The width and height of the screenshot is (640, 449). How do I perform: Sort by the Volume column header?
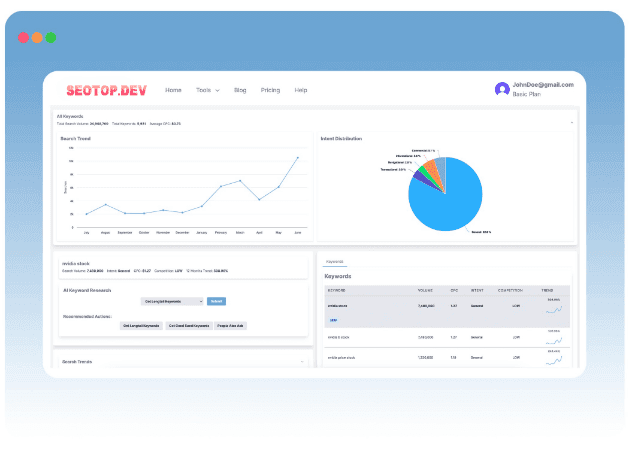425,290
